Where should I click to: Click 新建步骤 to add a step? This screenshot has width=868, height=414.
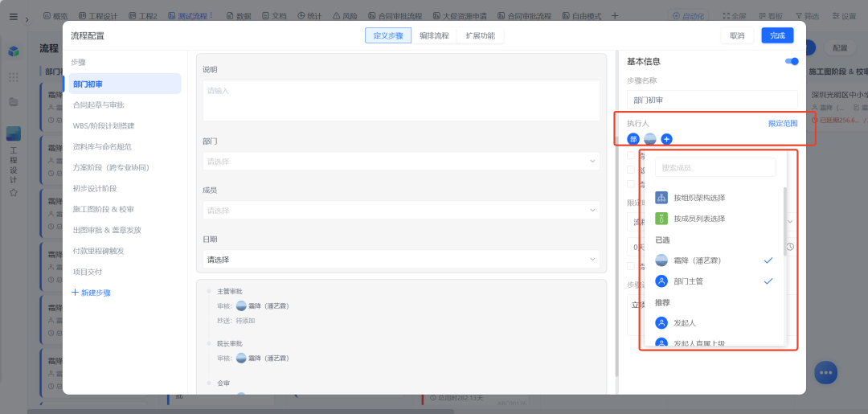pyautogui.click(x=92, y=293)
